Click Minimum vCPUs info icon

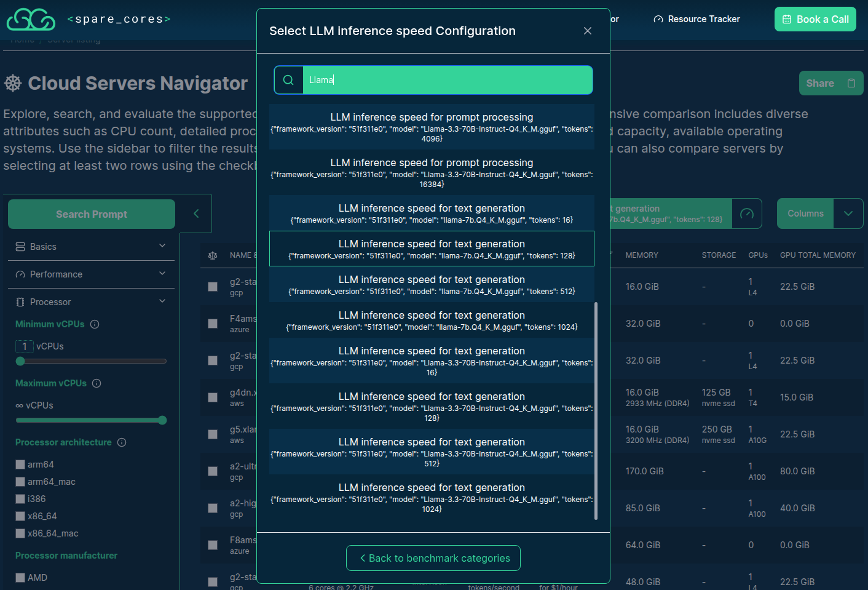[x=95, y=324]
